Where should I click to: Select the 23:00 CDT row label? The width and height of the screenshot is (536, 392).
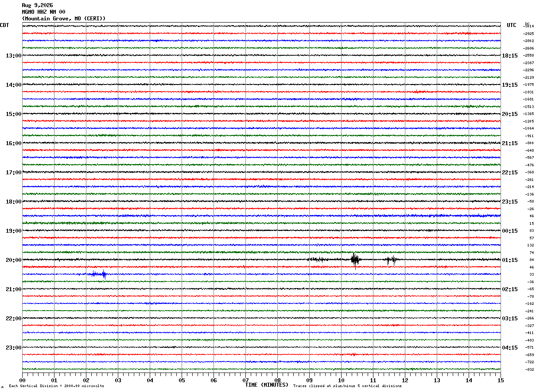(13, 348)
